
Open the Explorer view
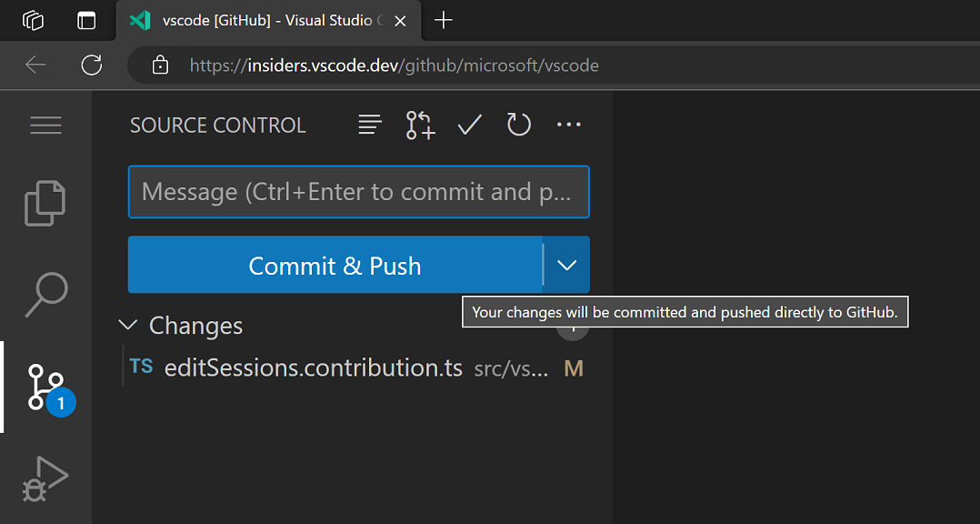[x=45, y=203]
